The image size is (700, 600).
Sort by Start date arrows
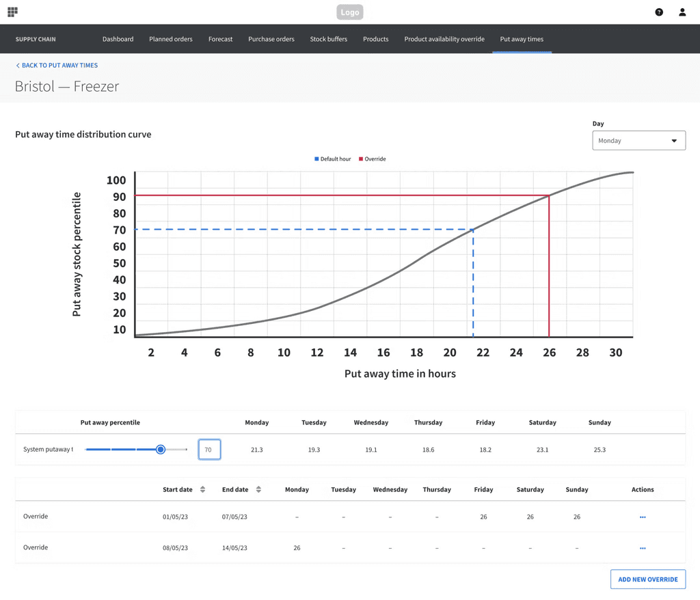202,489
